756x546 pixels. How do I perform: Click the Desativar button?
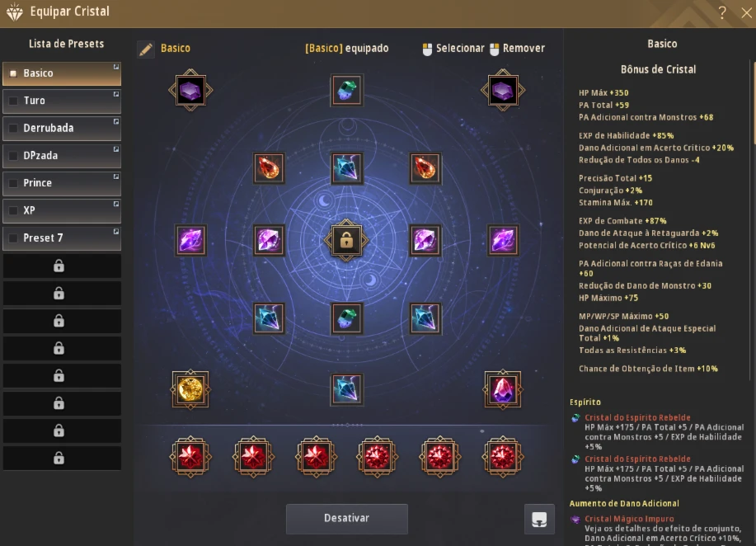[346, 519]
